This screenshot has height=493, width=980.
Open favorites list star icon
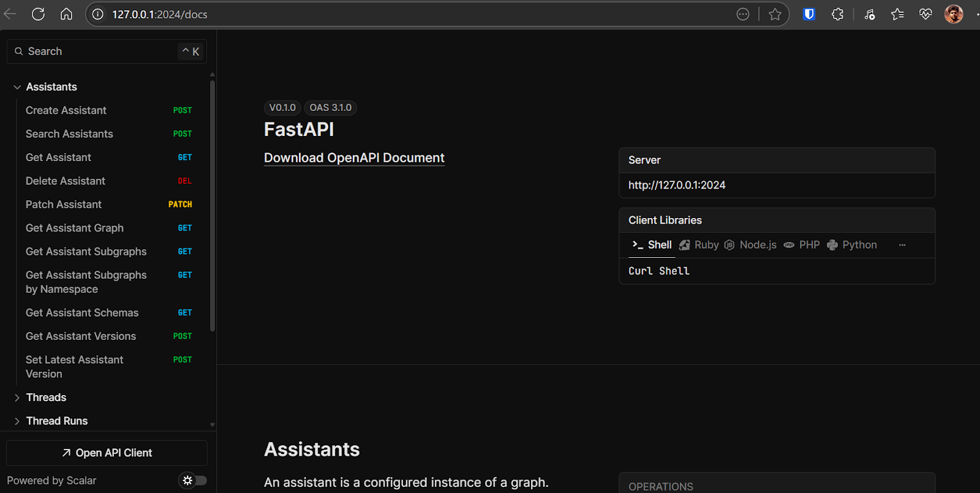(897, 14)
